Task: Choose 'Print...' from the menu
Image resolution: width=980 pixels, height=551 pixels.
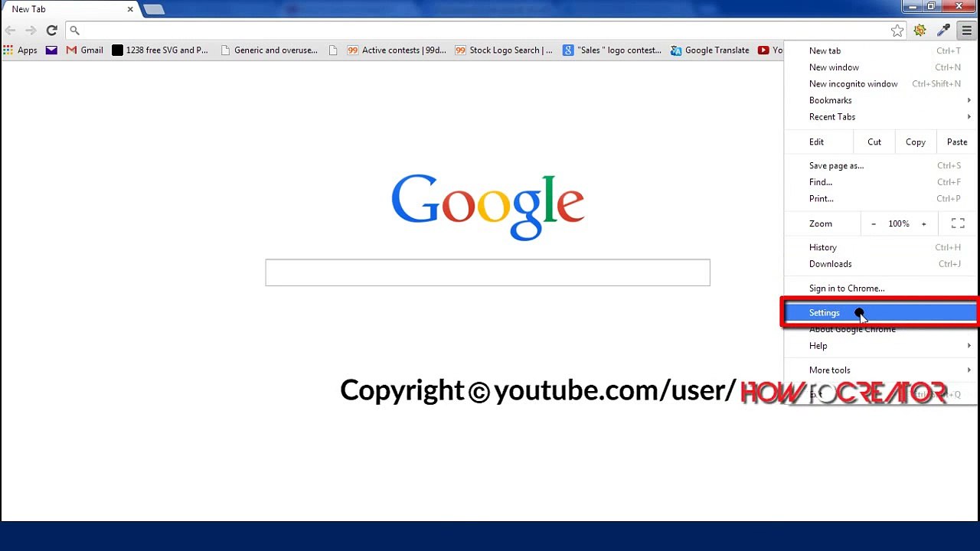Action: tap(881, 199)
